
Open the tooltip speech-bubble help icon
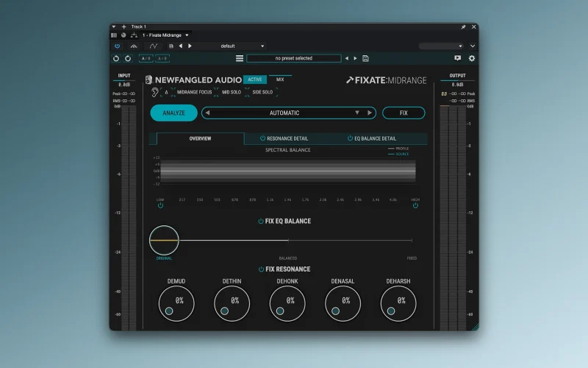point(457,58)
